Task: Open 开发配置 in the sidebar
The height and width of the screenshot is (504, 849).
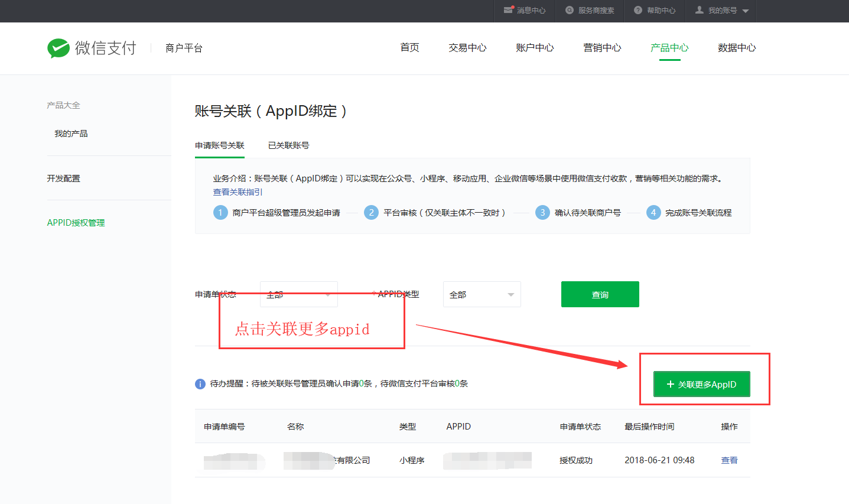Action: 64,178
